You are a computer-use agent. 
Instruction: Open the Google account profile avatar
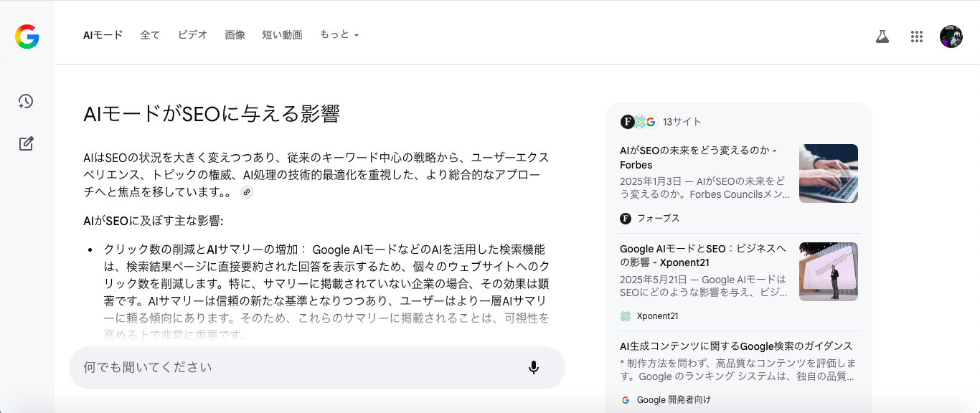click(x=951, y=37)
